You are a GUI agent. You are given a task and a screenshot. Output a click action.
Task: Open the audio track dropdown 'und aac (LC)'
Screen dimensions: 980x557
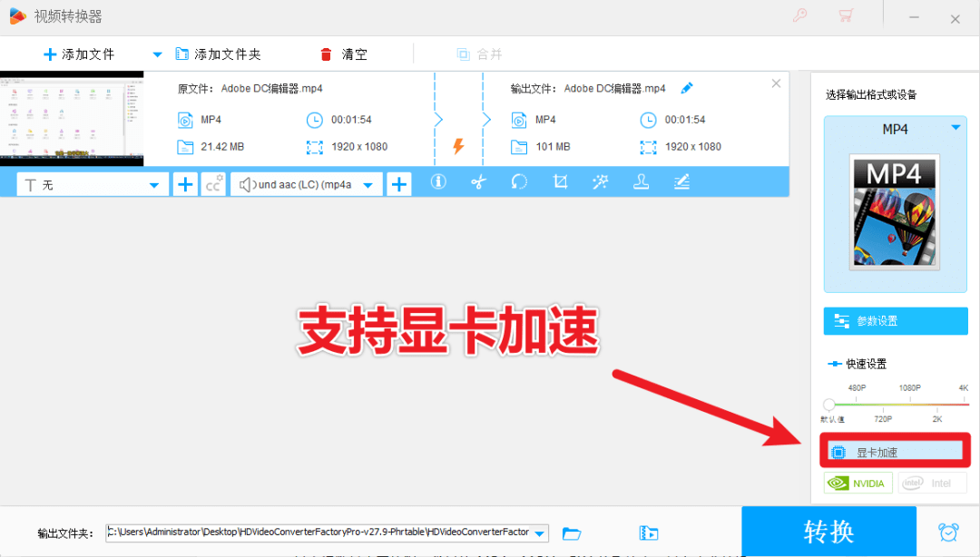point(306,183)
